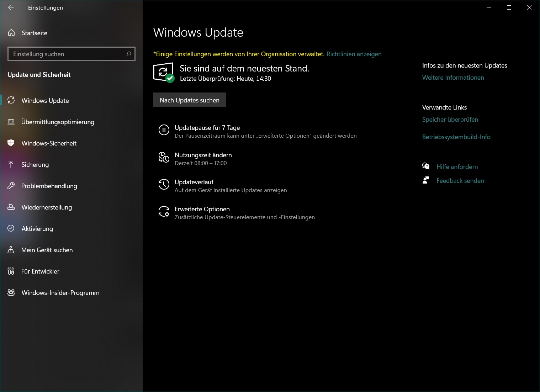The width and height of the screenshot is (540, 392).
Task: Click 'Sie sind auf dem neuesten Stand.' text
Action: [244, 68]
